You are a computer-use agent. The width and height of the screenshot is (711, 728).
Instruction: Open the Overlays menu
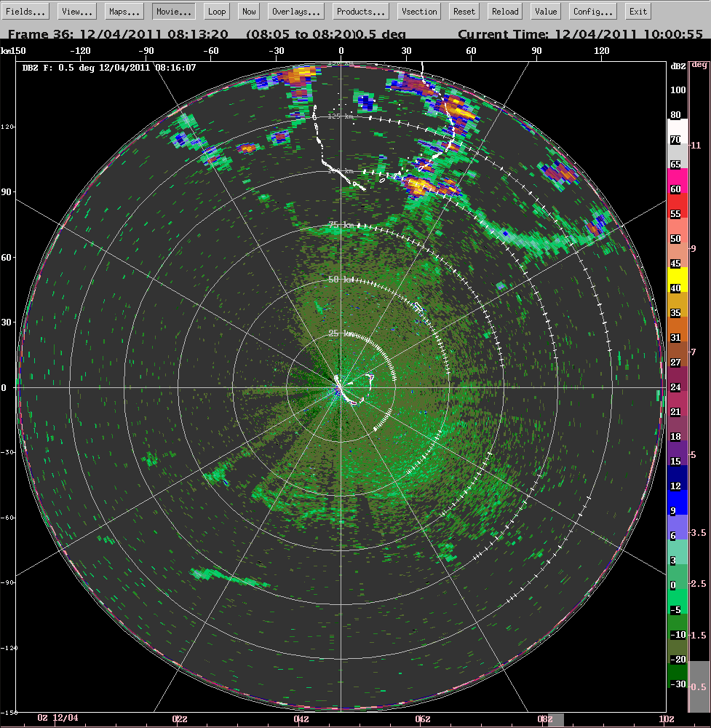pos(295,11)
